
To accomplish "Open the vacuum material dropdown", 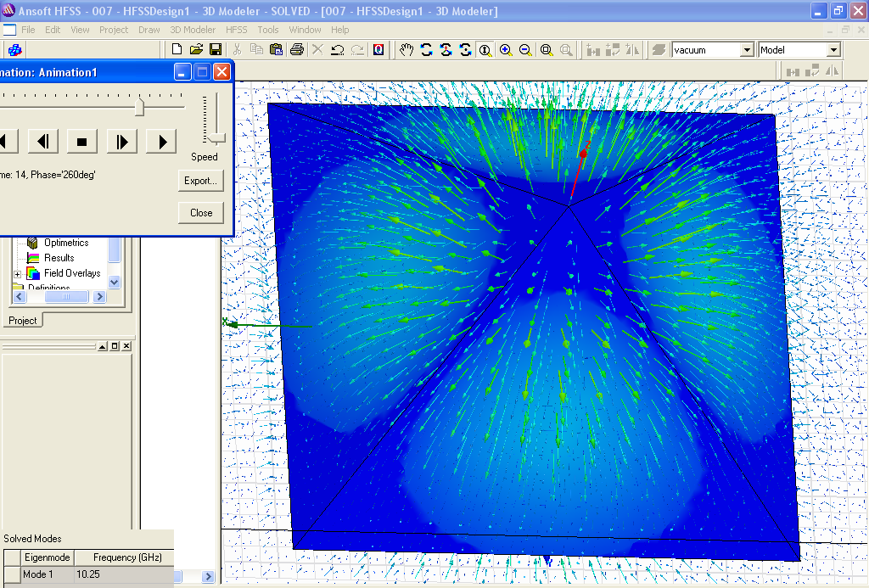I will (747, 50).
